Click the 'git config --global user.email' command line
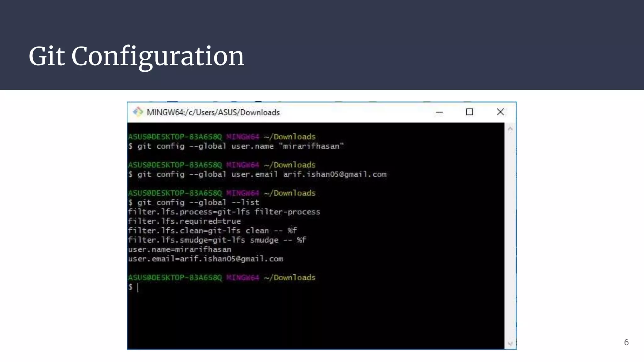 (x=257, y=174)
